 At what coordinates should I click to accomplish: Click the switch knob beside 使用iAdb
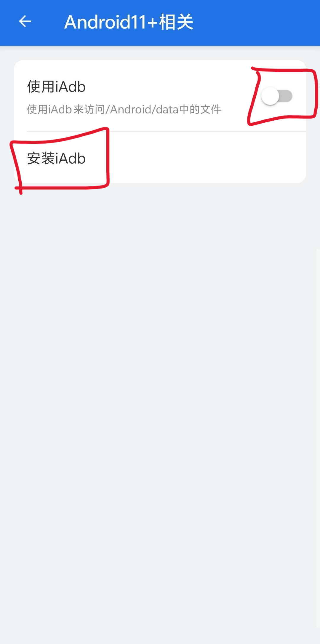(270, 96)
